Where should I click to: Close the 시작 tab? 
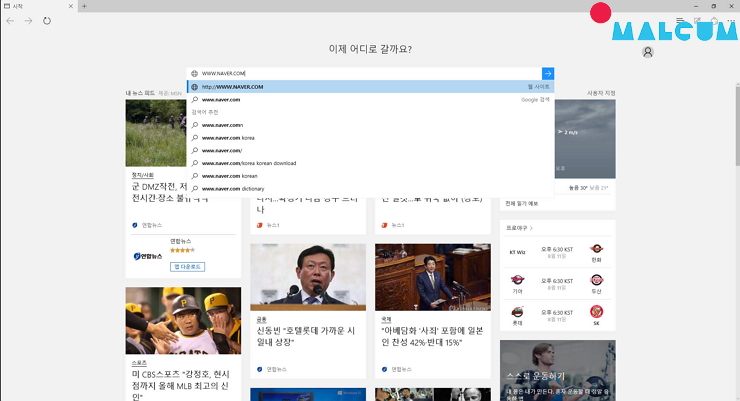(x=71, y=6)
